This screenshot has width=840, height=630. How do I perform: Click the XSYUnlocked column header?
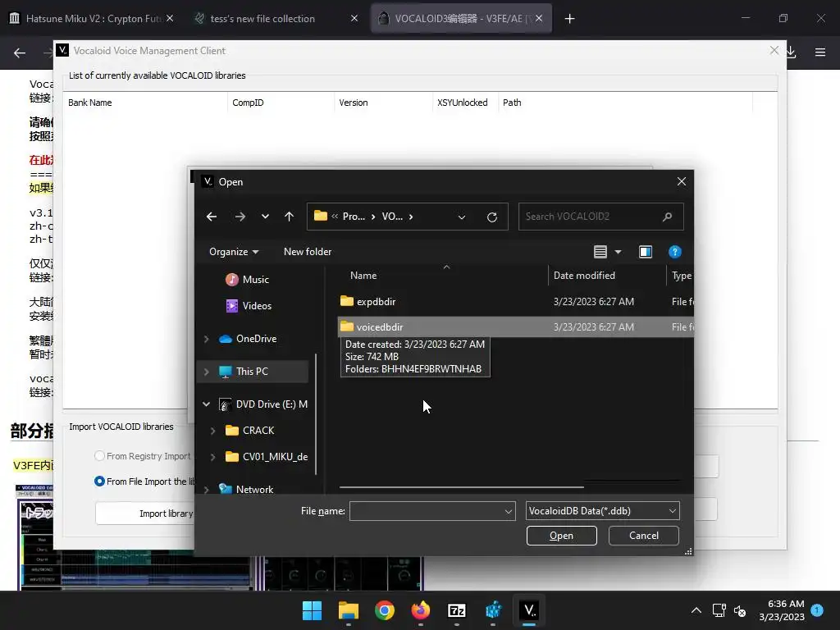click(463, 103)
